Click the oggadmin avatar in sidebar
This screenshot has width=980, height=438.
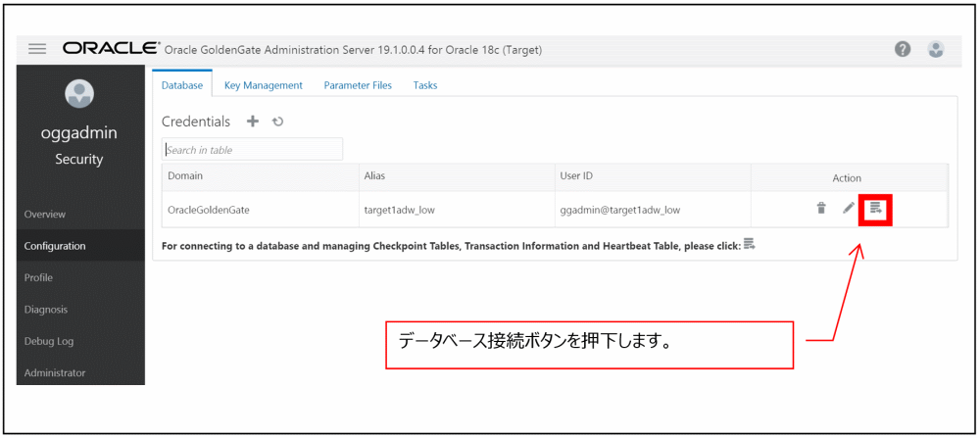pos(80,94)
